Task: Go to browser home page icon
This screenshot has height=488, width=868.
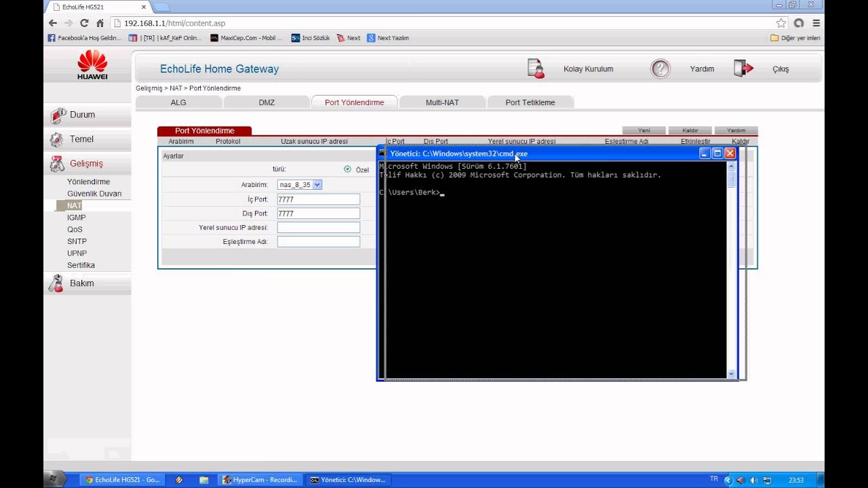Action: [100, 23]
